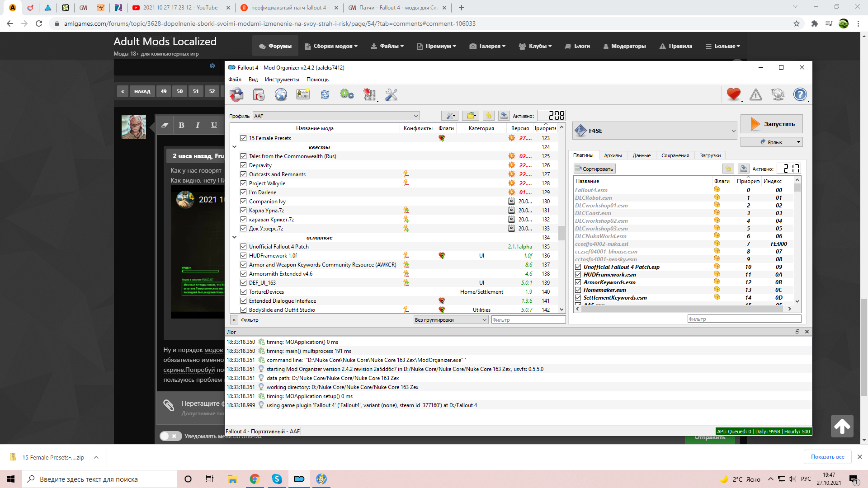Click the blue question mark help icon

(800, 94)
